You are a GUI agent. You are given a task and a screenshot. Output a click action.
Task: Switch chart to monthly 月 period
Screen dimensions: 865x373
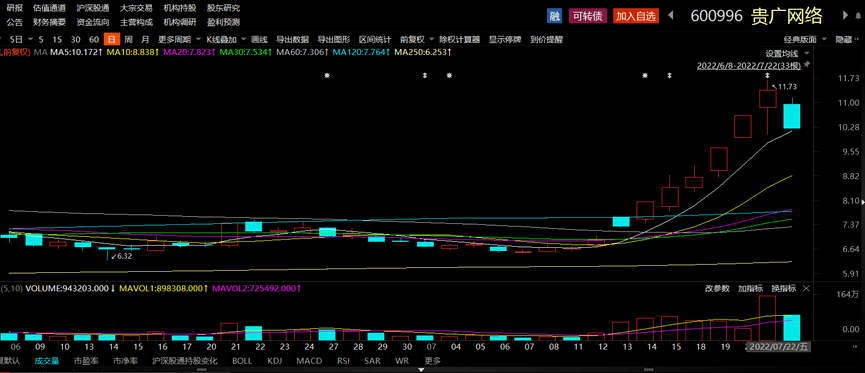145,40
